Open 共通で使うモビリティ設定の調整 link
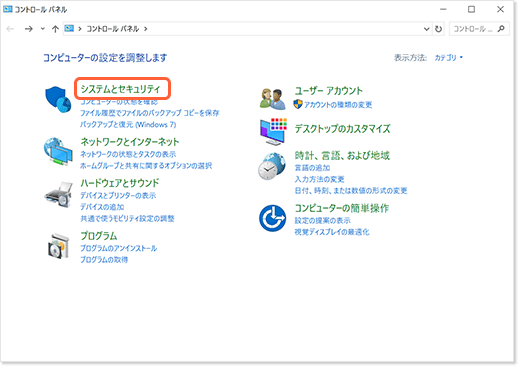Screen dimensions: 518x370 tap(127, 218)
